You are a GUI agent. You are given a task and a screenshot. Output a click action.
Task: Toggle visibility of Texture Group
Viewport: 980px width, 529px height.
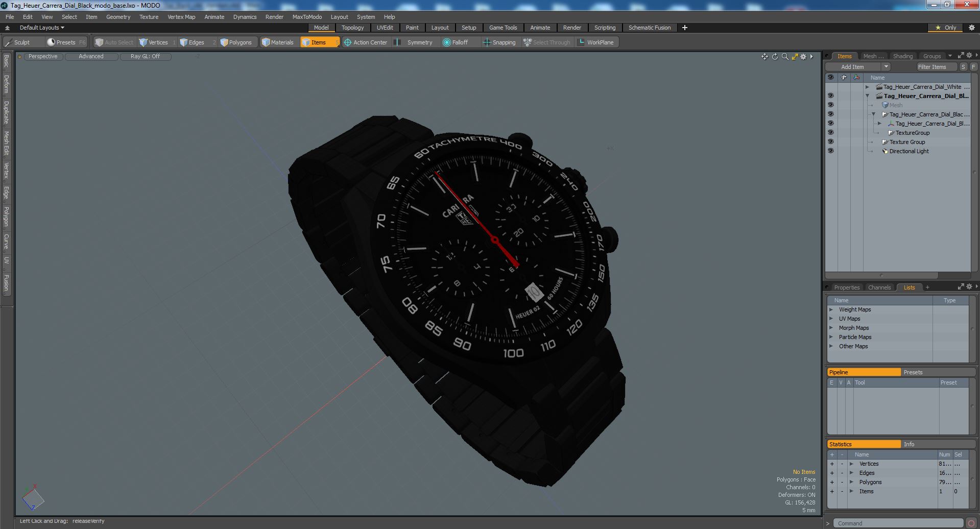830,141
